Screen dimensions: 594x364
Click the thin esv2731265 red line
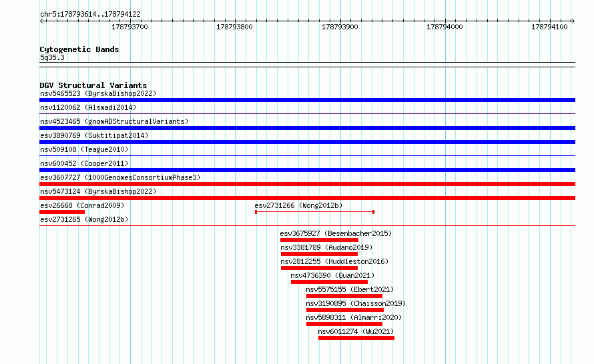click(307, 225)
